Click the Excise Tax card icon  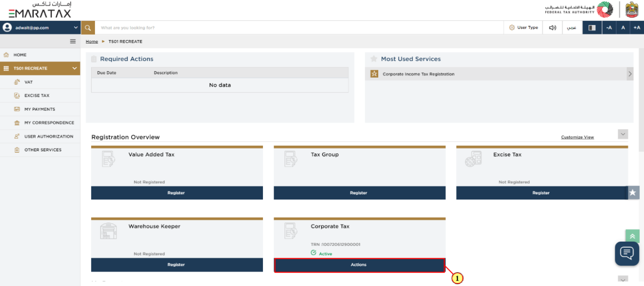(x=473, y=159)
